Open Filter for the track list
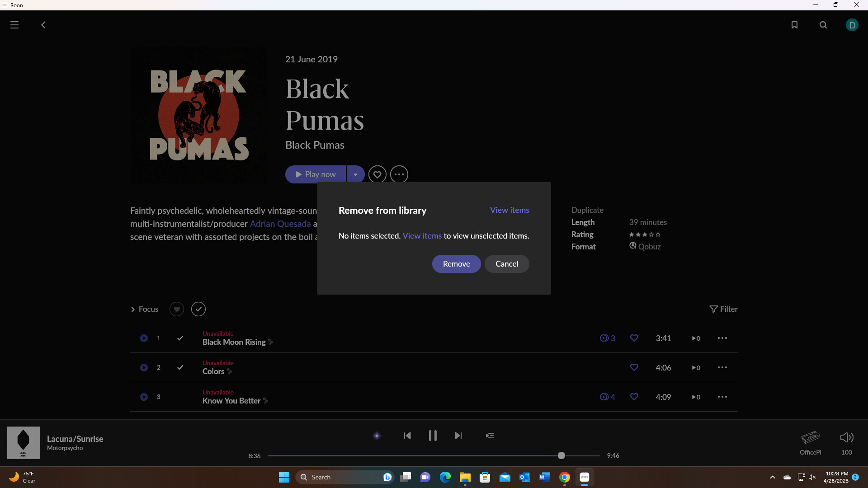This screenshot has width=868, height=488. pos(723,309)
